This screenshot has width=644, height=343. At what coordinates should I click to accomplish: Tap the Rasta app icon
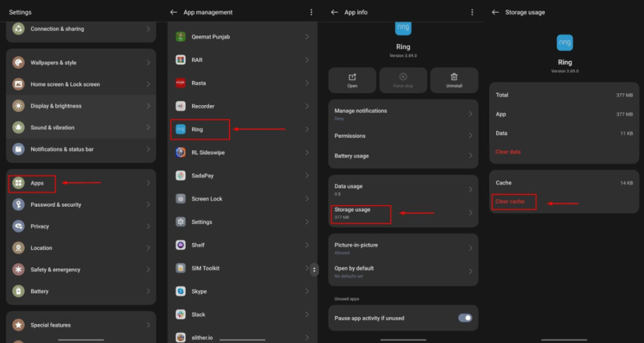(180, 83)
